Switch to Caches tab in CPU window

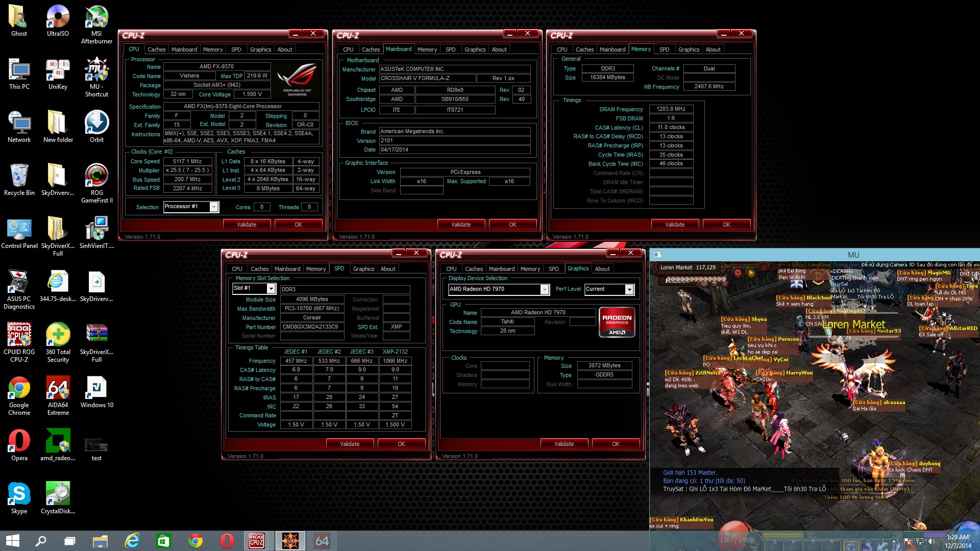tap(156, 49)
